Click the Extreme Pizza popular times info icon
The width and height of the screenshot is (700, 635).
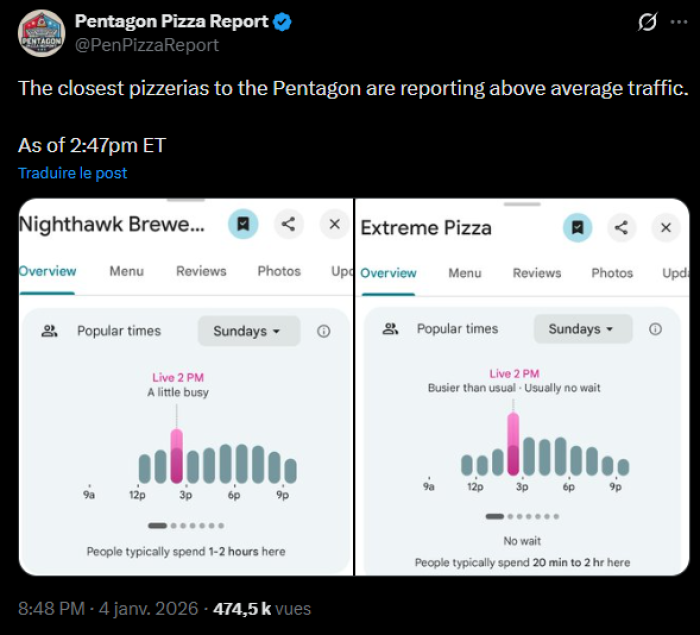pyautogui.click(x=655, y=329)
